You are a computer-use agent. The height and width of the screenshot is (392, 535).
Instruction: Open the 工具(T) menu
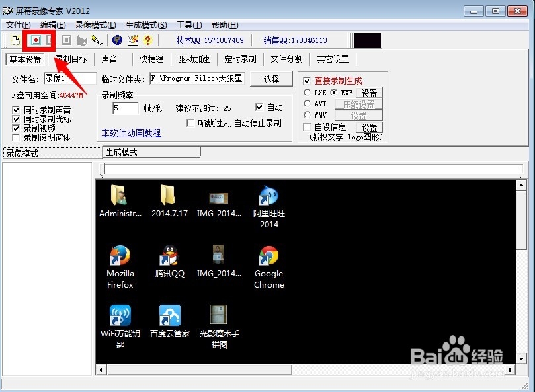[x=189, y=25]
